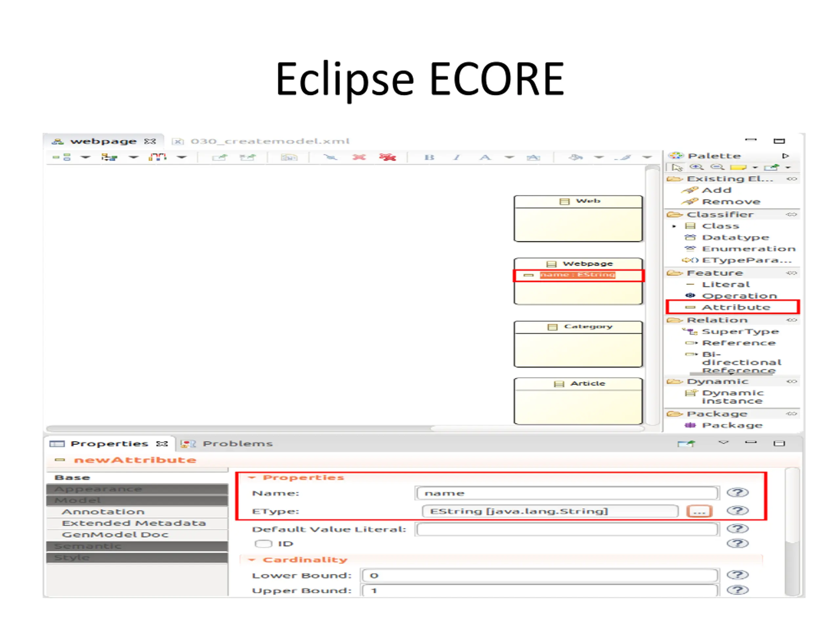Click the Upper Bound input field
The image size is (840, 630).
[x=540, y=591]
